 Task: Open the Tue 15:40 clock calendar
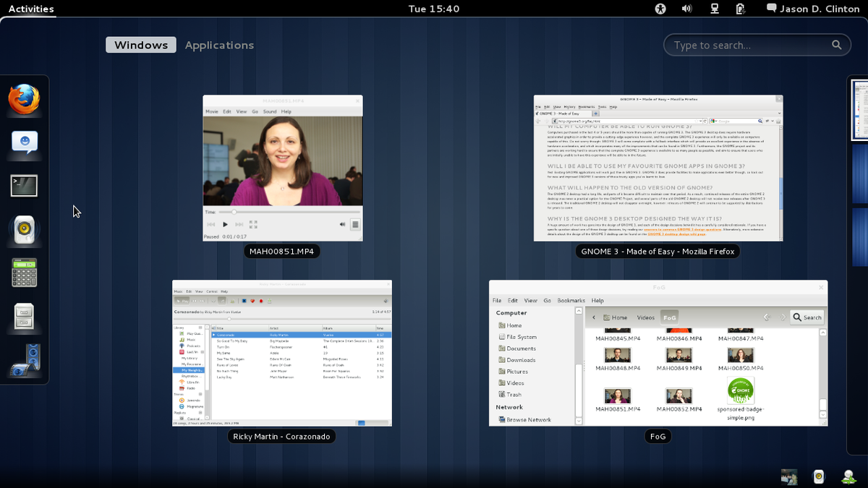click(x=434, y=9)
